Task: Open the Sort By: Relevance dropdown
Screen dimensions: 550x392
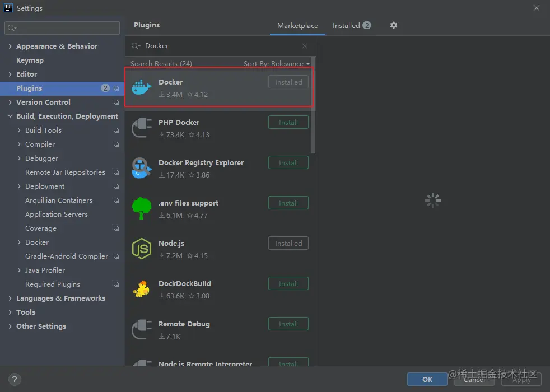Action: 277,64
